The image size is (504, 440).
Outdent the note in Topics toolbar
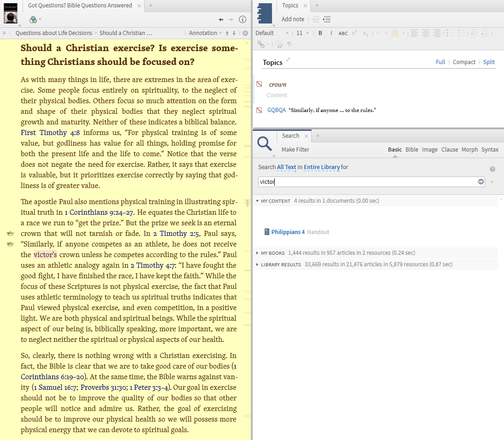point(316,19)
